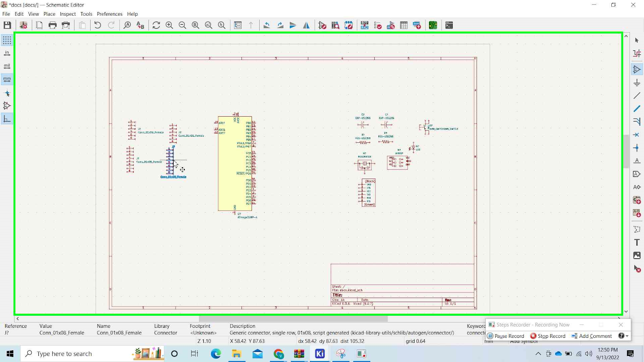Switch units to inches

click(x=7, y=53)
